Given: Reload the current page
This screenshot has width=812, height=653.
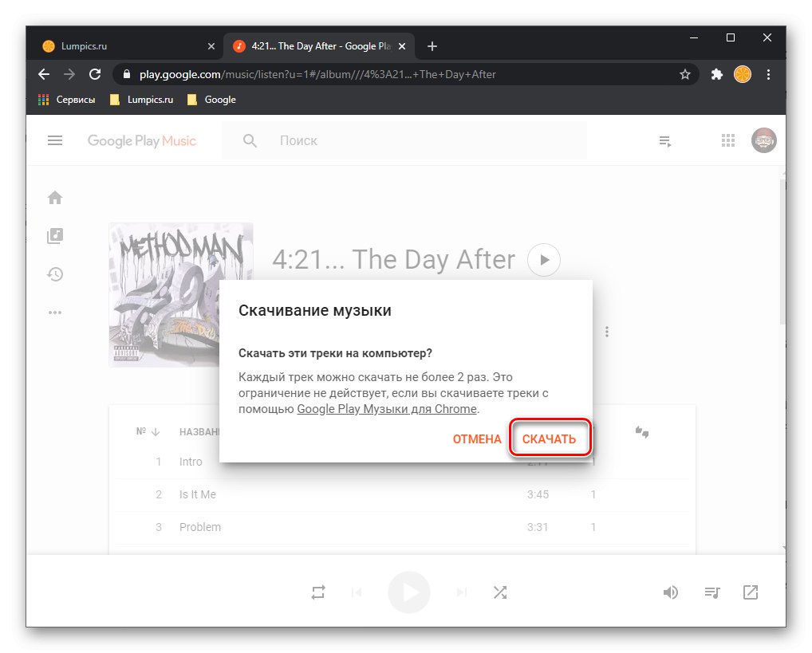Looking at the screenshot, I should (x=95, y=74).
